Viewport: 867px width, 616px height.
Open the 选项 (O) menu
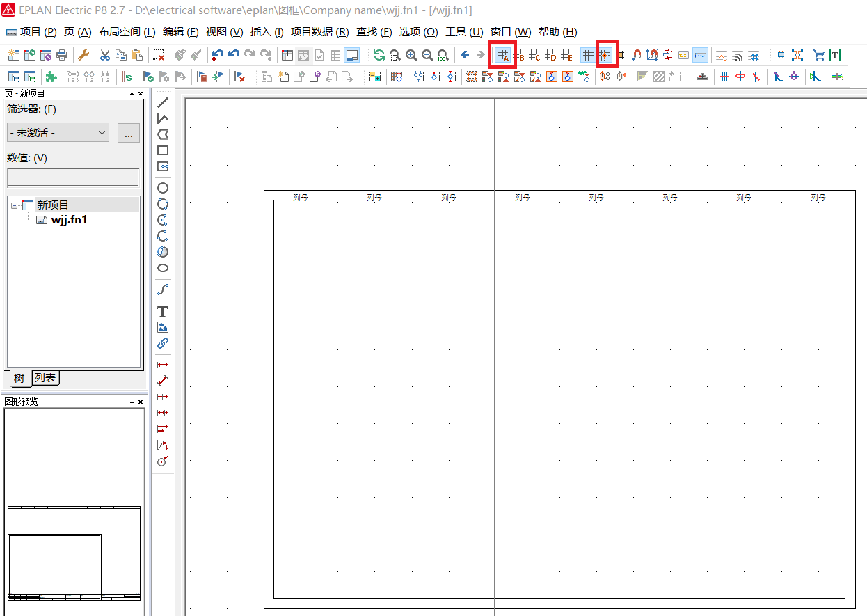(418, 32)
